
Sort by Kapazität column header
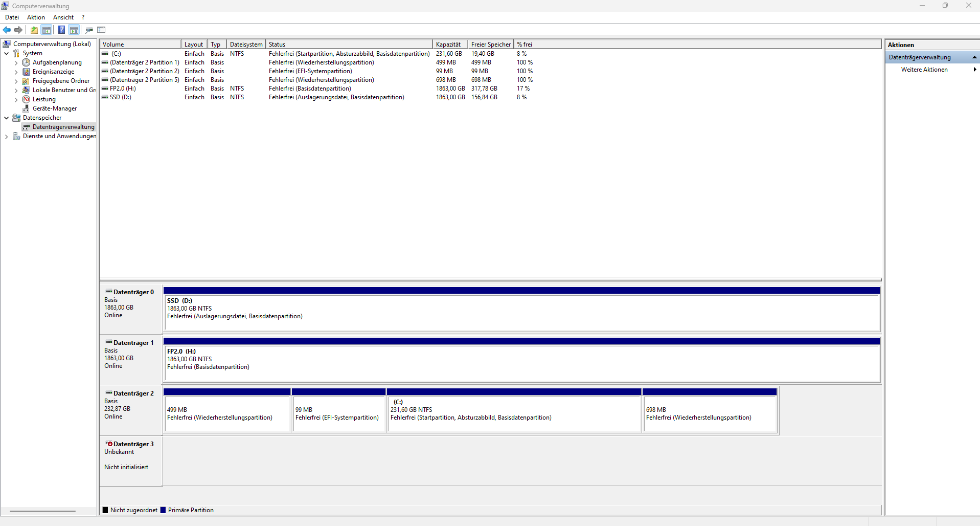click(450, 45)
